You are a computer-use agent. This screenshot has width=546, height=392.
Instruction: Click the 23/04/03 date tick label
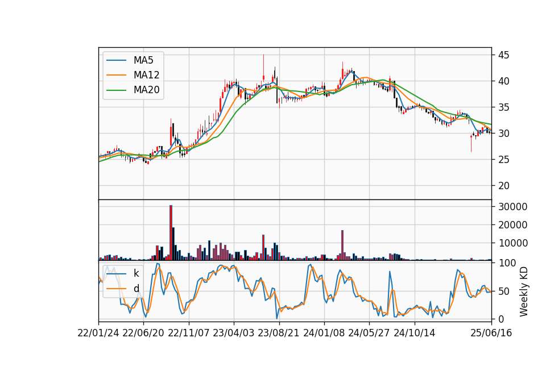pyautogui.click(x=233, y=333)
